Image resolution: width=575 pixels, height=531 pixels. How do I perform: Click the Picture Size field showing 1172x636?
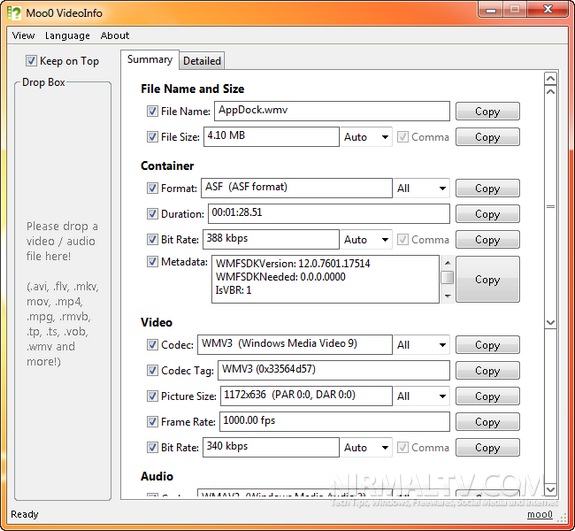coord(306,396)
